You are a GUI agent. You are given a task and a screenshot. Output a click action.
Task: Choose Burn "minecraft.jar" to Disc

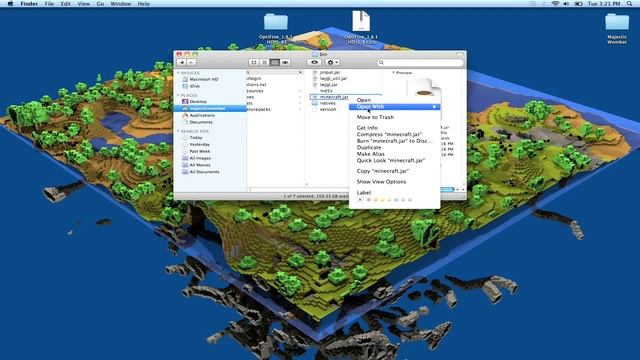click(x=394, y=141)
